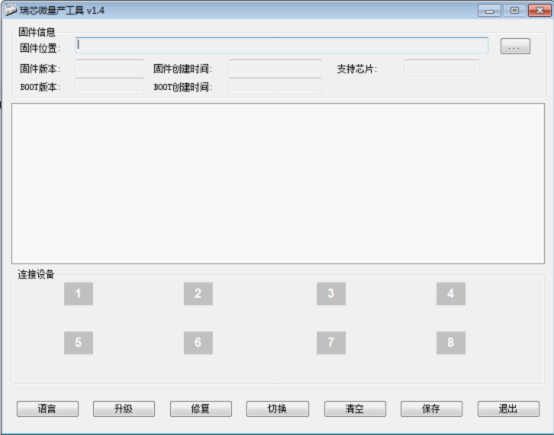The height and width of the screenshot is (435, 554).
Task: Click the 保存 (Save) button
Action: (431, 409)
